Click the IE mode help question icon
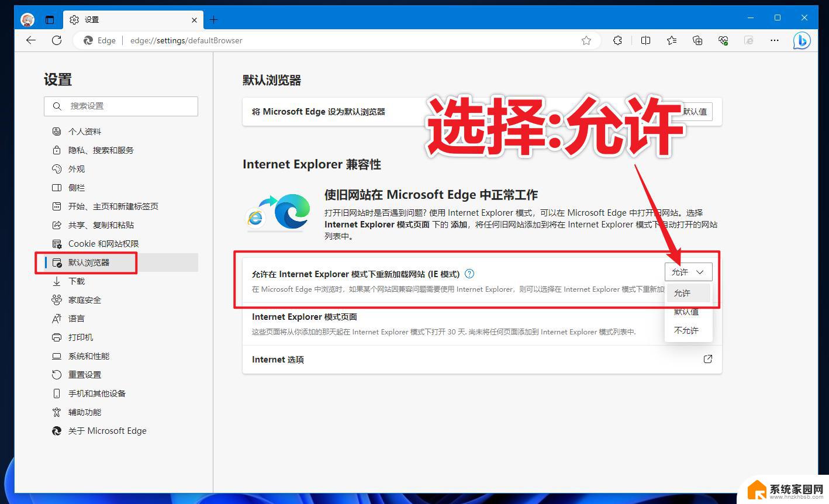Image resolution: width=829 pixels, height=504 pixels. click(x=469, y=274)
